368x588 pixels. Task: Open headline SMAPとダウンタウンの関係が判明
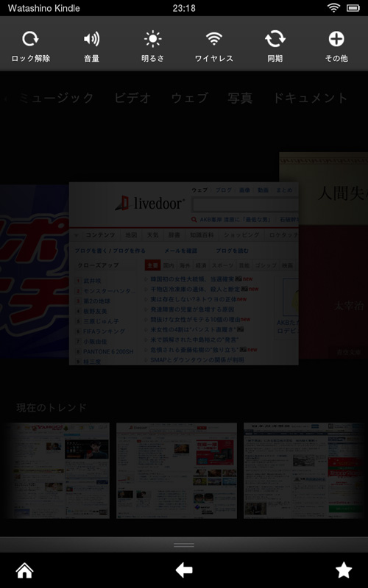tap(197, 359)
